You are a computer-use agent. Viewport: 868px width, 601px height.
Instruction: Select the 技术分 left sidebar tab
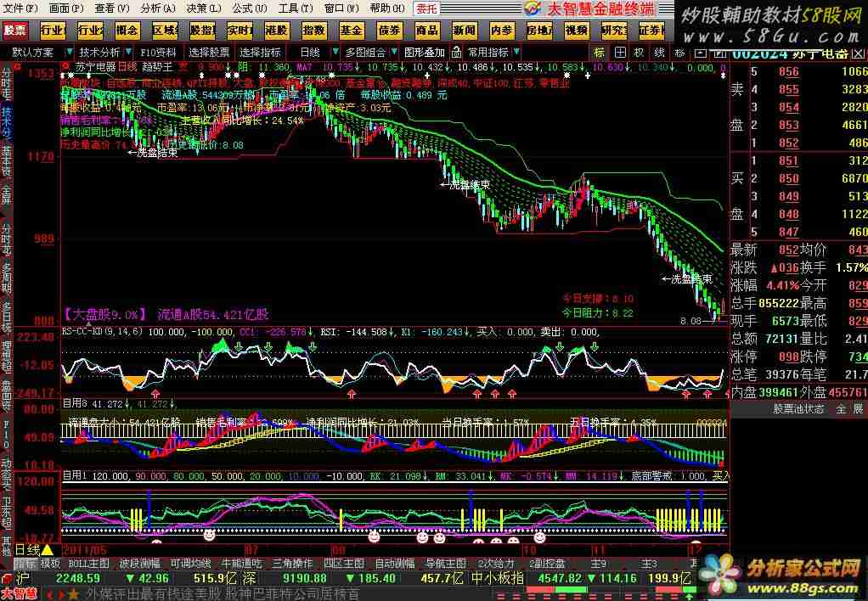6,121
